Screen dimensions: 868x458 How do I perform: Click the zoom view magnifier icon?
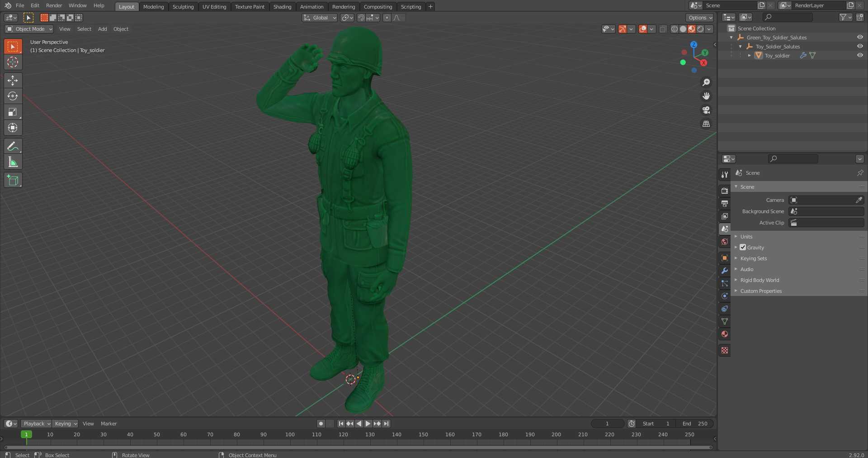[706, 82]
